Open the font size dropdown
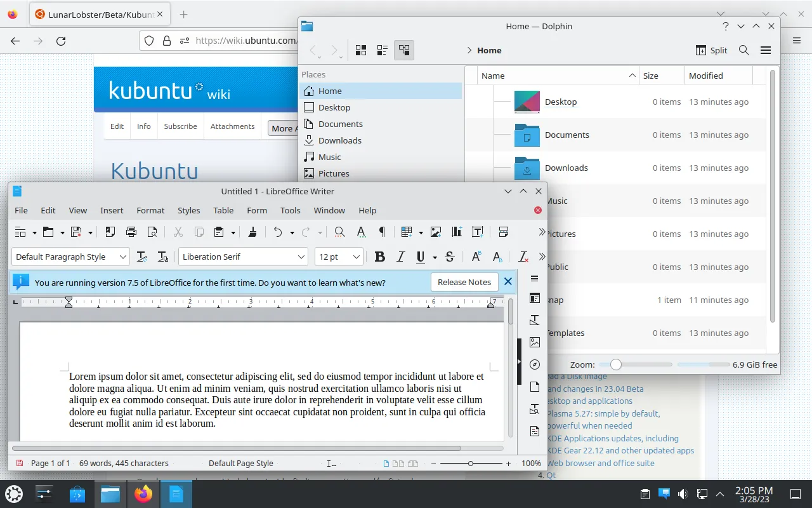The width and height of the screenshot is (812, 508). (356, 257)
